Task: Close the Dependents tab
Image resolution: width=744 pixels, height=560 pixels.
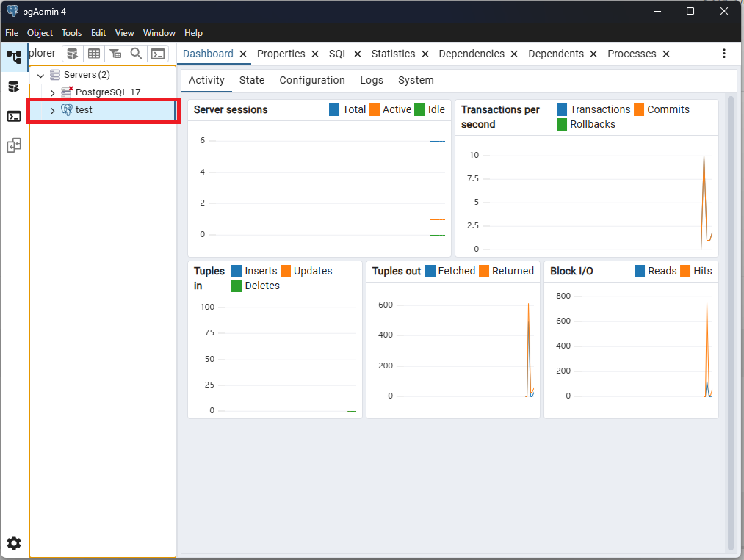Action: pos(593,54)
